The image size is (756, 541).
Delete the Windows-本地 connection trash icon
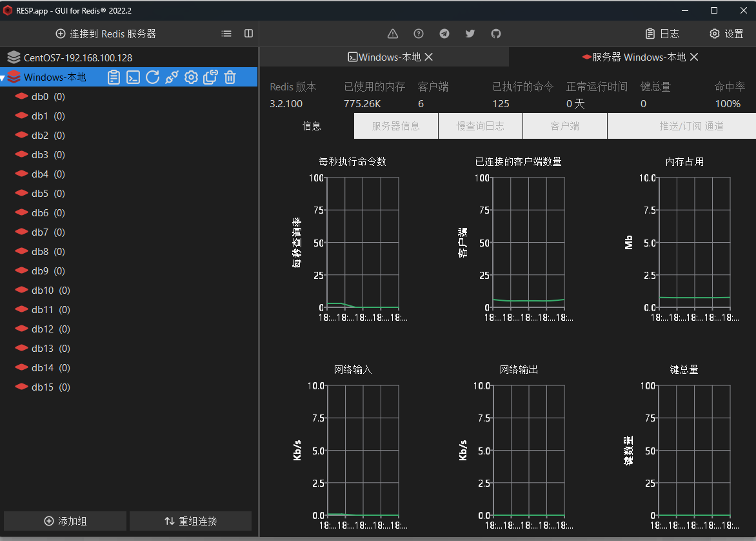pyautogui.click(x=230, y=77)
